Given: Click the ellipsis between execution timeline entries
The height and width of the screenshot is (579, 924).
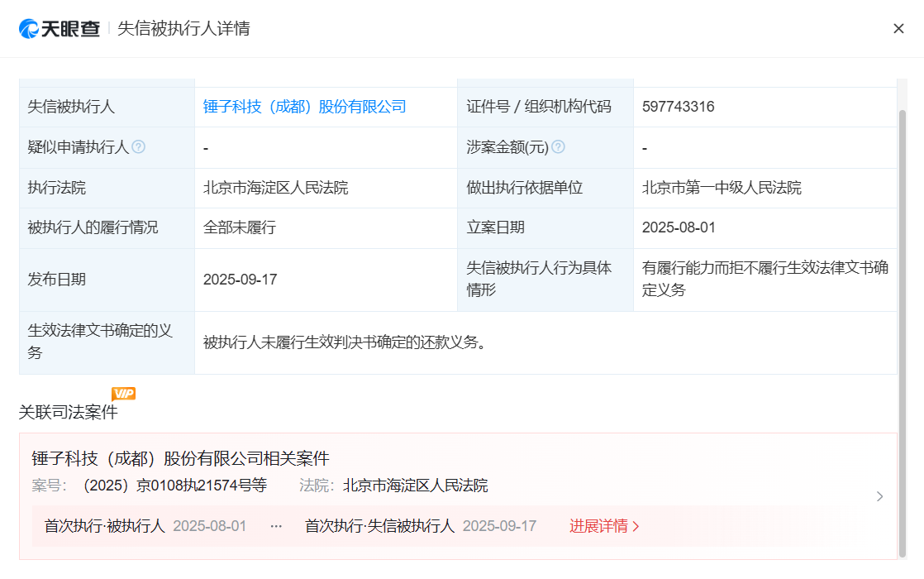Looking at the screenshot, I should coord(276,526).
